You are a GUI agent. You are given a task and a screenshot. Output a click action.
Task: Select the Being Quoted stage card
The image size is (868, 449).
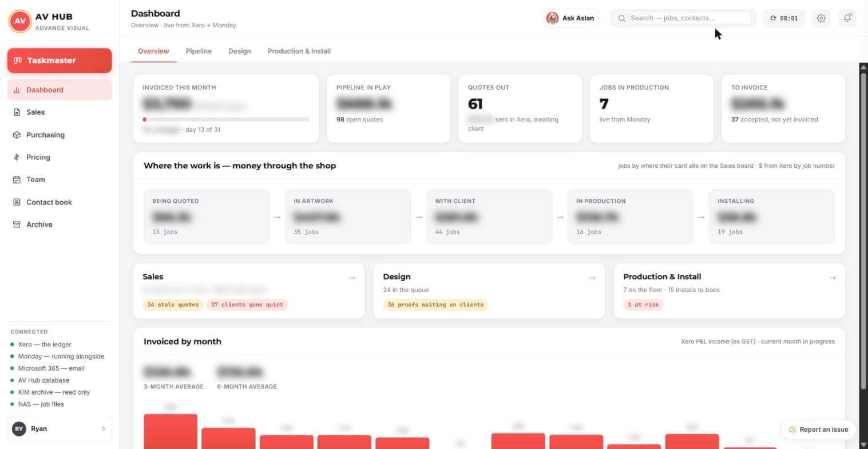(x=207, y=216)
